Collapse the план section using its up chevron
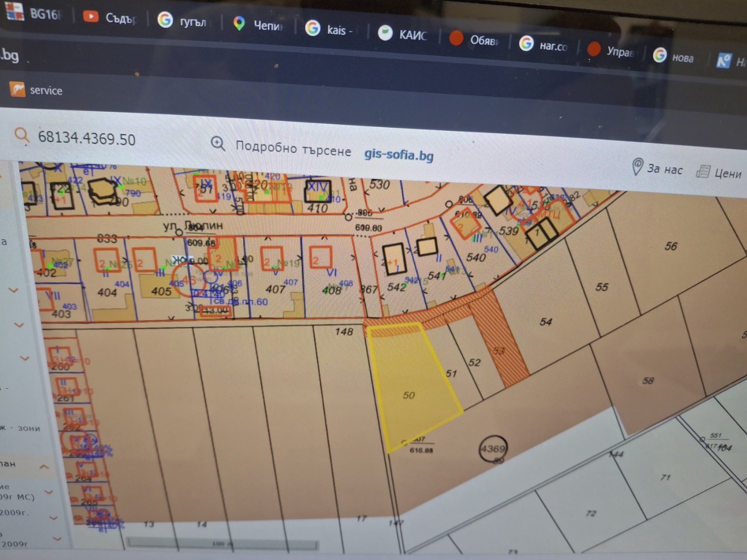This screenshot has width=747, height=560. click(44, 465)
